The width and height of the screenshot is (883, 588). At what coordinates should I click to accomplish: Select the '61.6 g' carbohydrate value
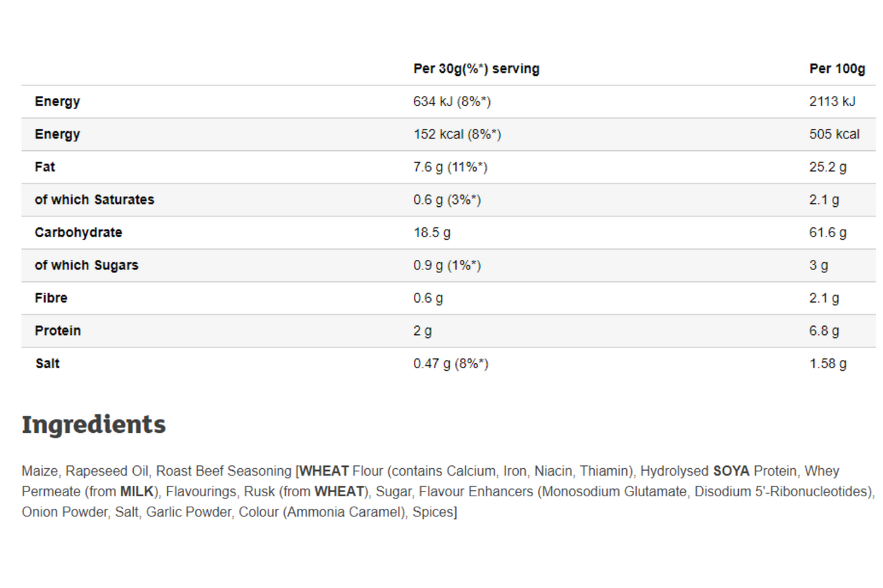click(x=828, y=232)
